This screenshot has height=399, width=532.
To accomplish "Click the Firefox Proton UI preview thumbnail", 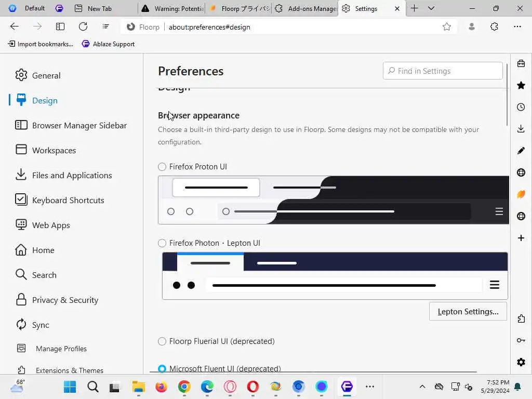I will click(334, 200).
